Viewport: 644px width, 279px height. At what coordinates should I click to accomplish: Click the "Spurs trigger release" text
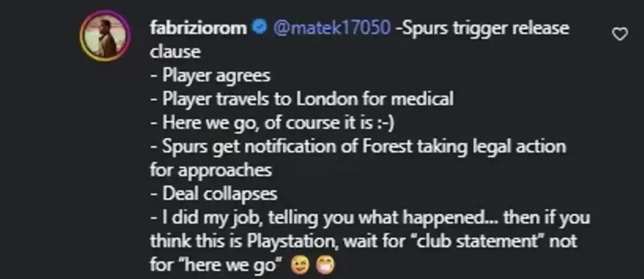[x=485, y=28]
